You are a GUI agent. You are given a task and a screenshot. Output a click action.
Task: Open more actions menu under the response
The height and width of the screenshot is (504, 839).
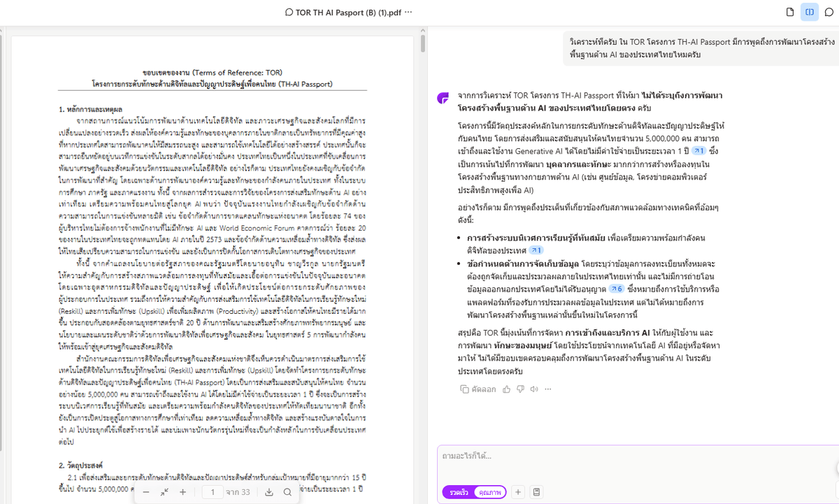coord(548,389)
